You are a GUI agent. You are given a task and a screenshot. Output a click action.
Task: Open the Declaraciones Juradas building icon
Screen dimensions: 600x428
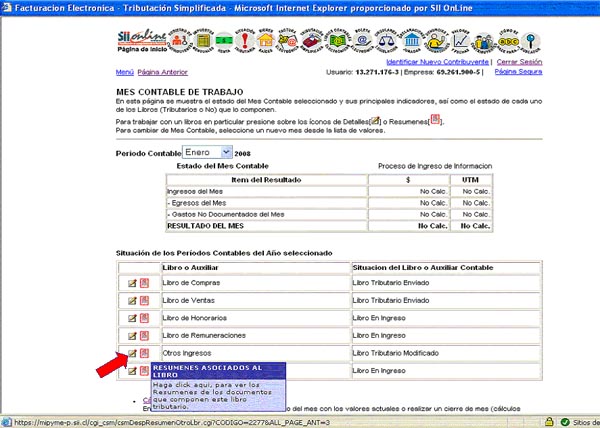(x=411, y=41)
